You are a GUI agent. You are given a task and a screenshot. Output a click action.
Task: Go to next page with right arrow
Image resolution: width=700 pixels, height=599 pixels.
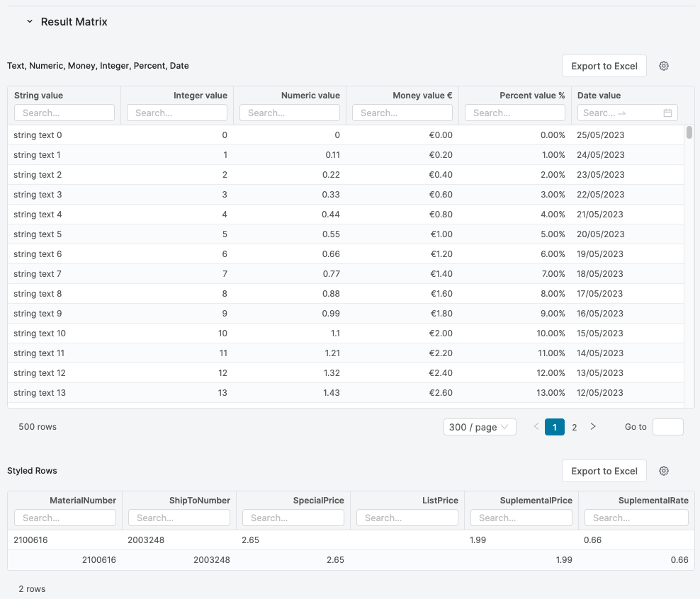[x=593, y=427]
